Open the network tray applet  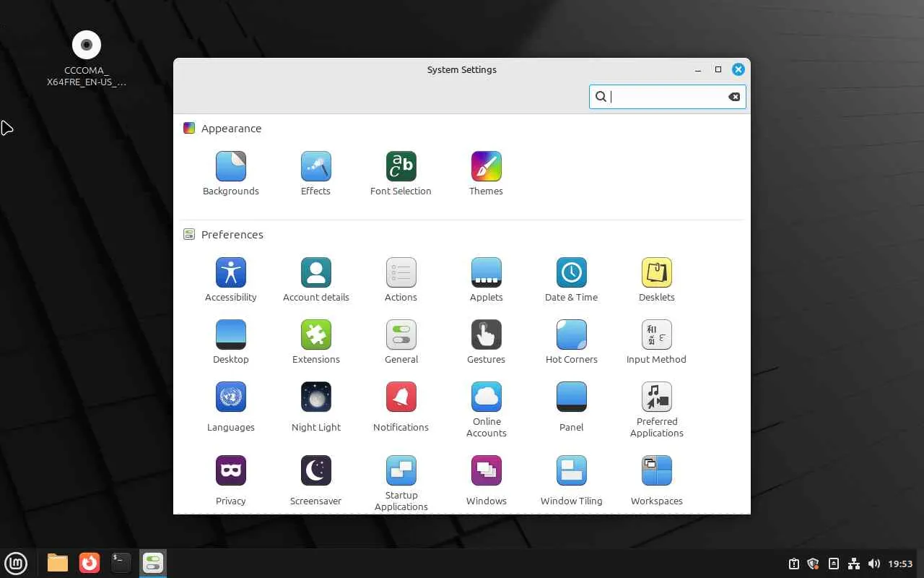(854, 564)
